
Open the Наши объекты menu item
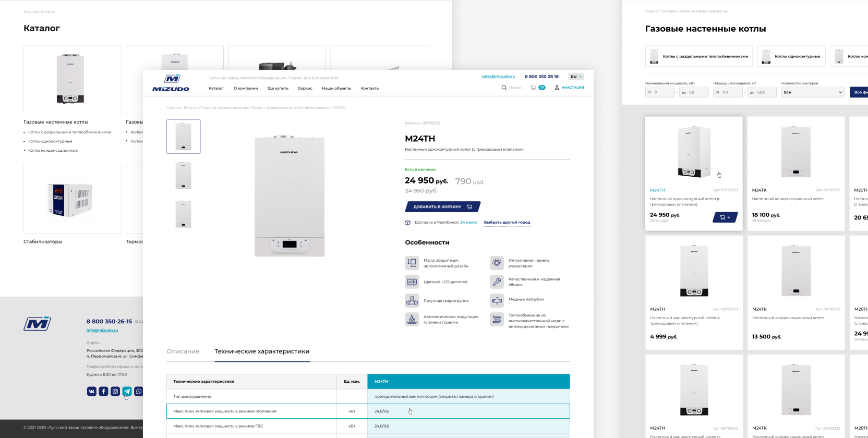[x=336, y=88]
